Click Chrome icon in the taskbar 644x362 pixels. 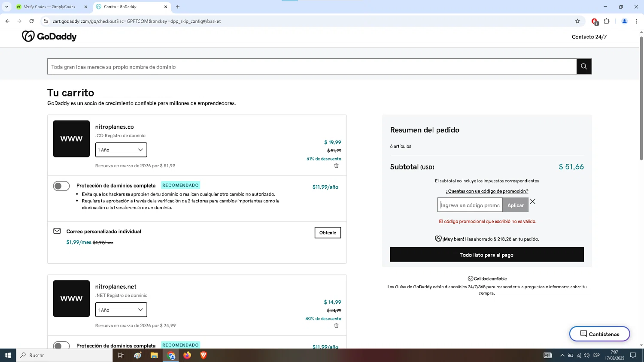click(x=171, y=355)
